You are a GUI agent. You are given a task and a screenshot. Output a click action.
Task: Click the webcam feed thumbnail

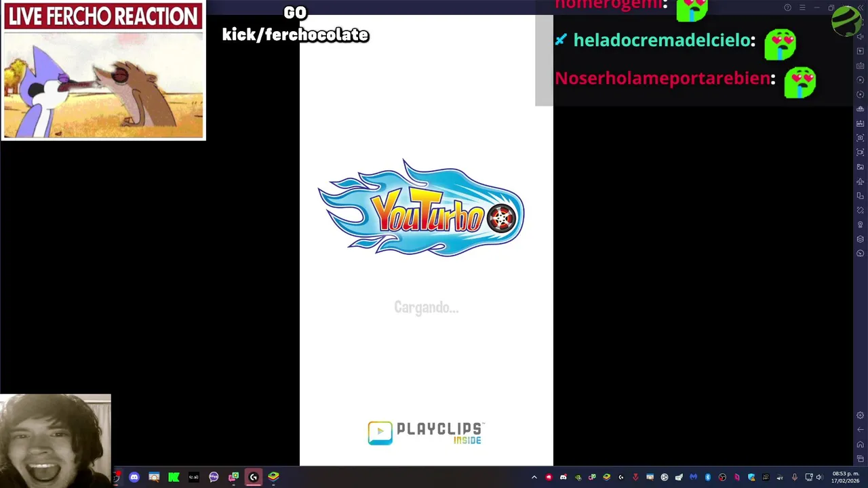pyautogui.click(x=56, y=441)
